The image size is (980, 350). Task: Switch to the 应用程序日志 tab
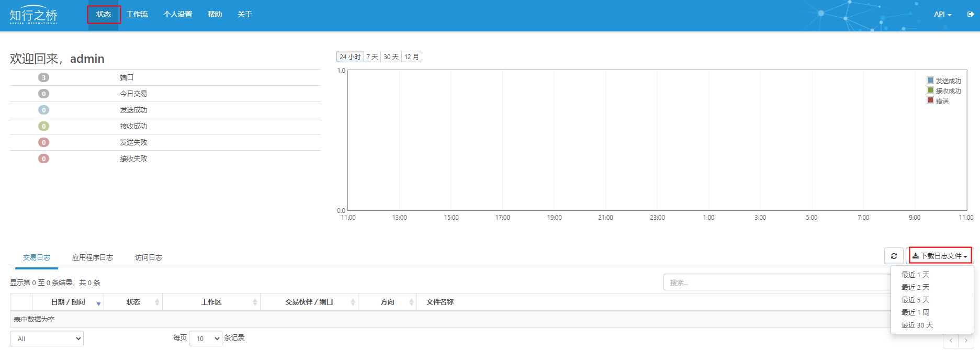click(x=93, y=257)
